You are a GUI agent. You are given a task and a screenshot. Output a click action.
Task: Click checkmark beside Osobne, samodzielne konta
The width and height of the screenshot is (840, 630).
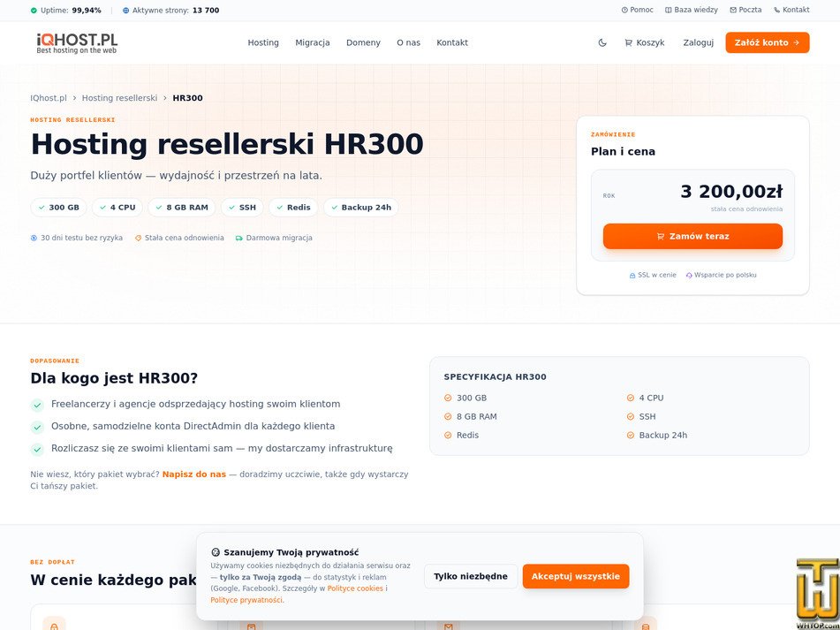(x=37, y=427)
